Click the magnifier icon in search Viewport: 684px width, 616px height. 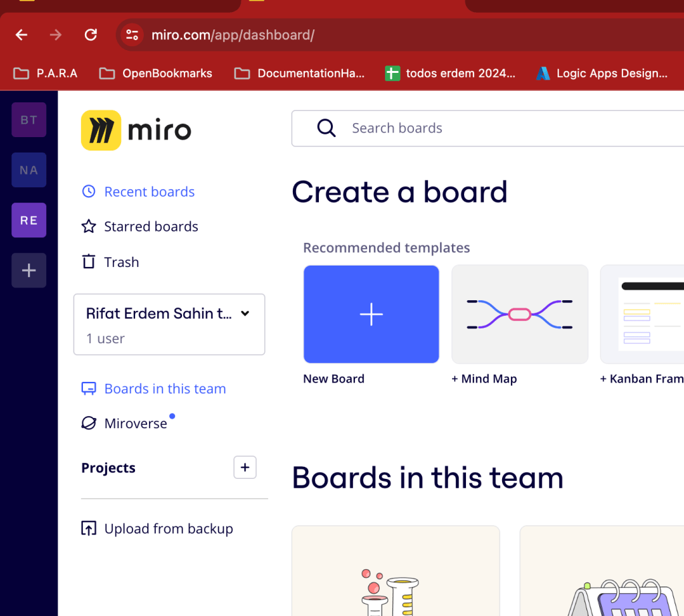tap(326, 128)
